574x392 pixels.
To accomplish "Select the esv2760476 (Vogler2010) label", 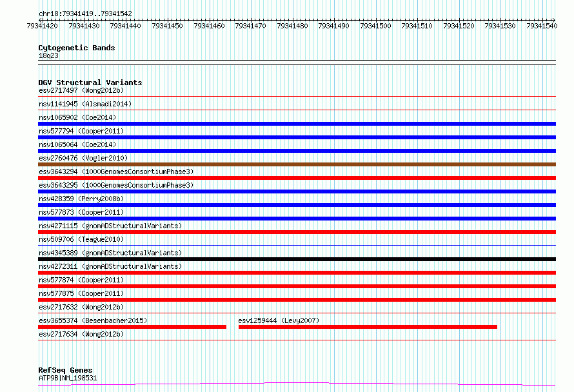I will pos(83,158).
